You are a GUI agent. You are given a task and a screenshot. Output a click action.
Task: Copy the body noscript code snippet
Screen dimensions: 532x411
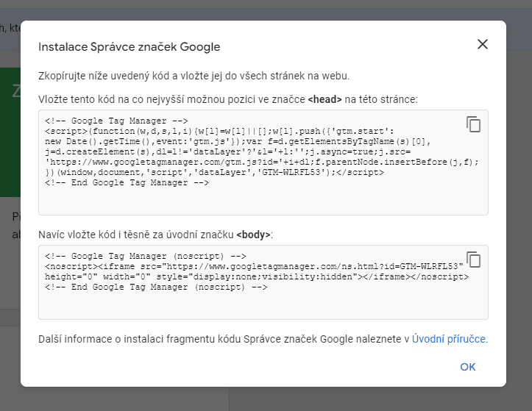point(473,260)
